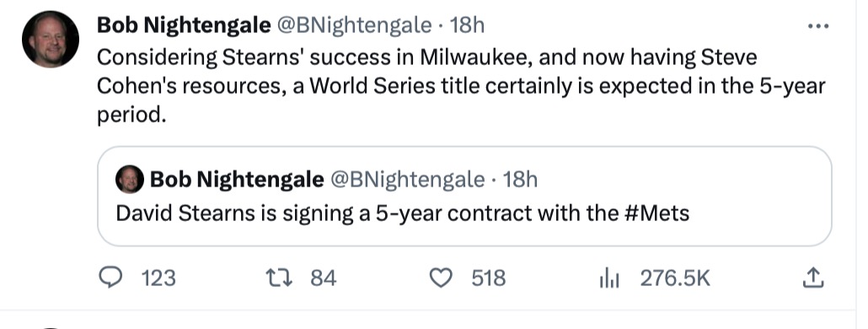Click Bob Nightengale name in quoted tweet
The height and width of the screenshot is (329, 868).
[238, 180]
